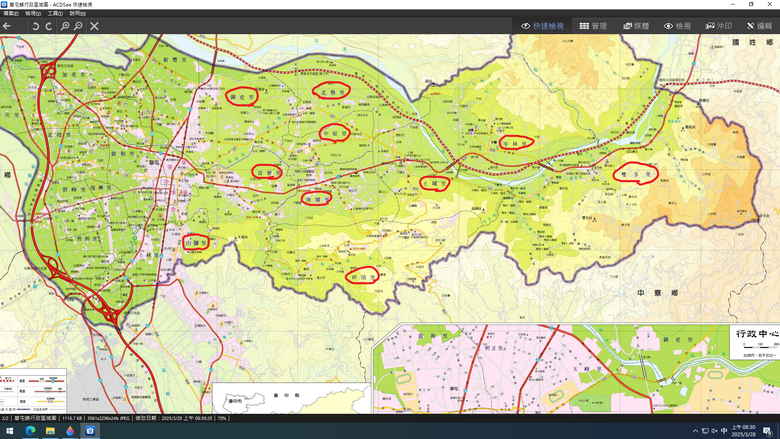Zoom out of the map image
This screenshot has width=780, height=439.
78,26
